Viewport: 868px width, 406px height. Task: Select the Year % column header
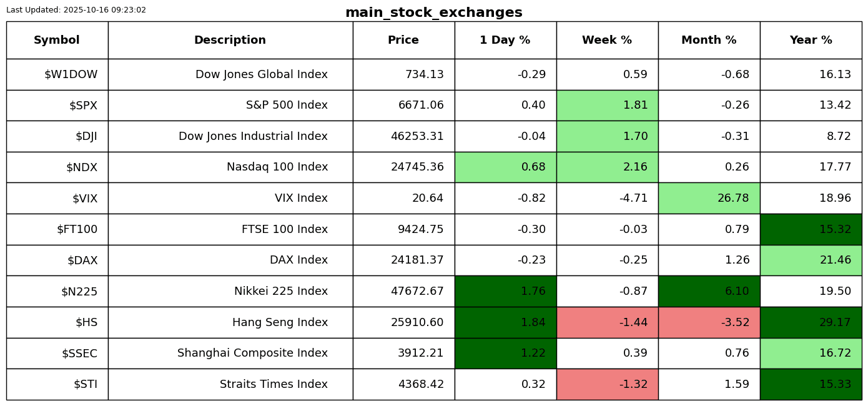pyautogui.click(x=811, y=41)
